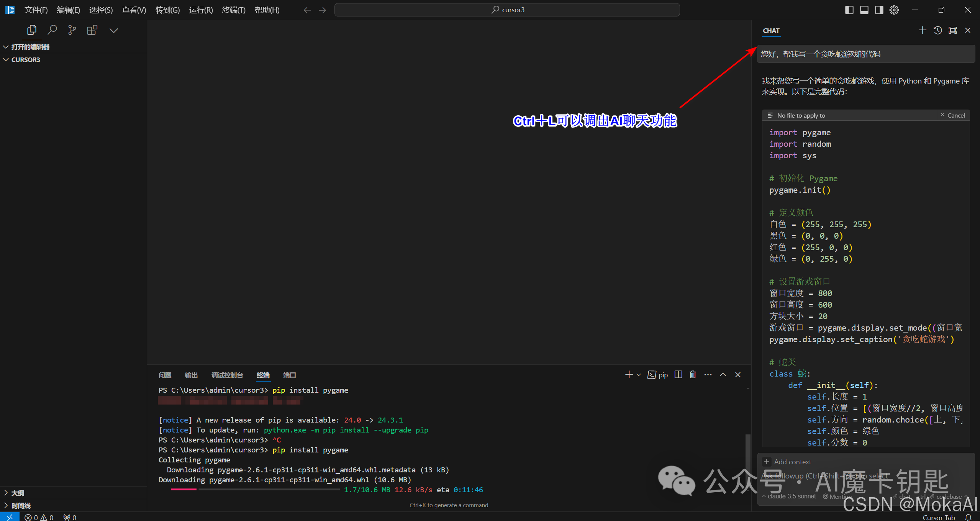Open the 终端(T) menu
Viewport: 980px width, 521px height.
coord(234,10)
